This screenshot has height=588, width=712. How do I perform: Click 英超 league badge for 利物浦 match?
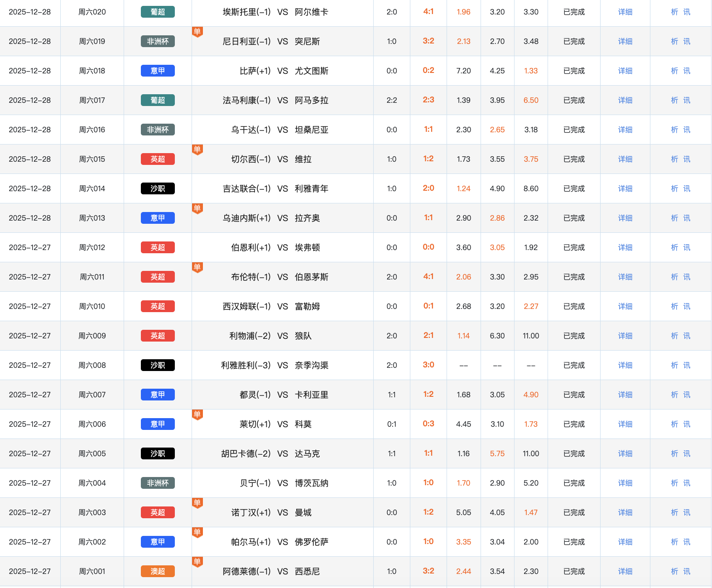[x=158, y=336]
